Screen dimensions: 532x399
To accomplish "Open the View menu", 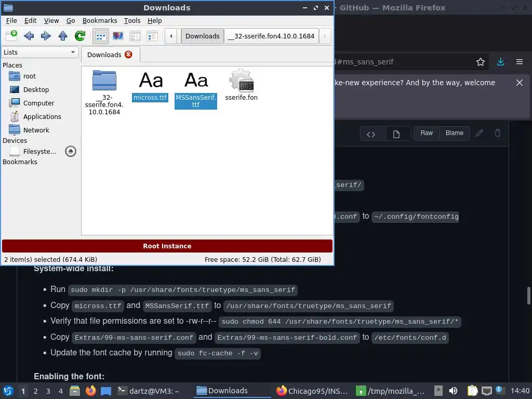I will [51, 21].
